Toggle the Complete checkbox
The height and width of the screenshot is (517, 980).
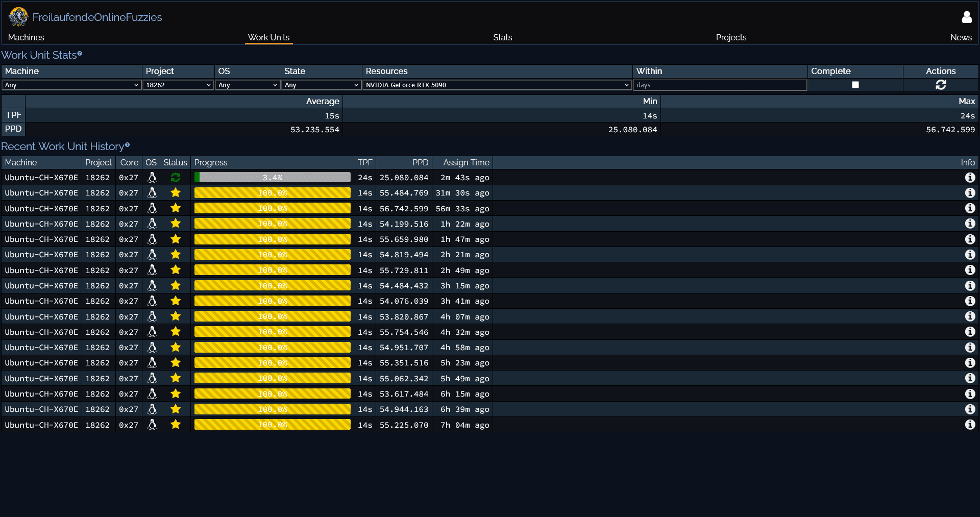tap(855, 85)
